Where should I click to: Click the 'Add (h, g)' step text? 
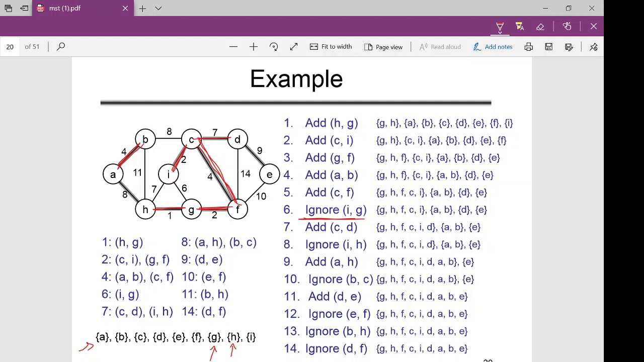(332, 123)
